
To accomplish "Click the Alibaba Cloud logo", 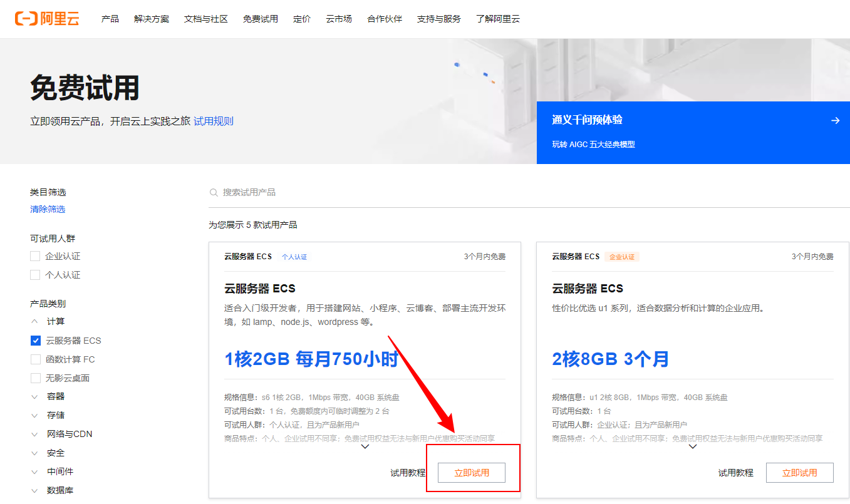I will pyautogui.click(x=48, y=18).
